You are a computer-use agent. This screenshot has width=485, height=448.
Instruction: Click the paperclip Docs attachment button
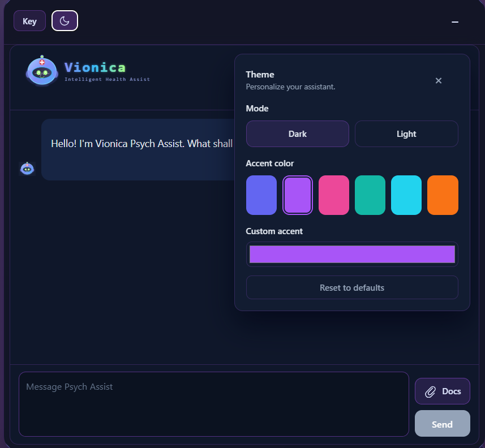(x=442, y=391)
